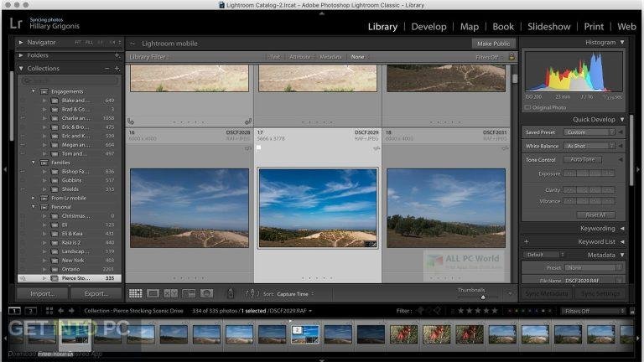The height and width of the screenshot is (362, 644).
Task: Select the Metadata filter tab
Action: [330, 57]
